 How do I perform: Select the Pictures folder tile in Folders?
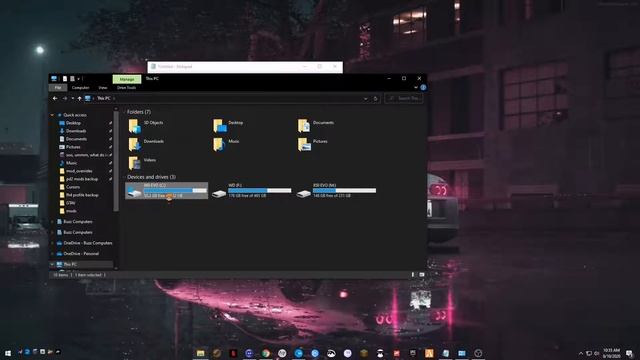313,144
